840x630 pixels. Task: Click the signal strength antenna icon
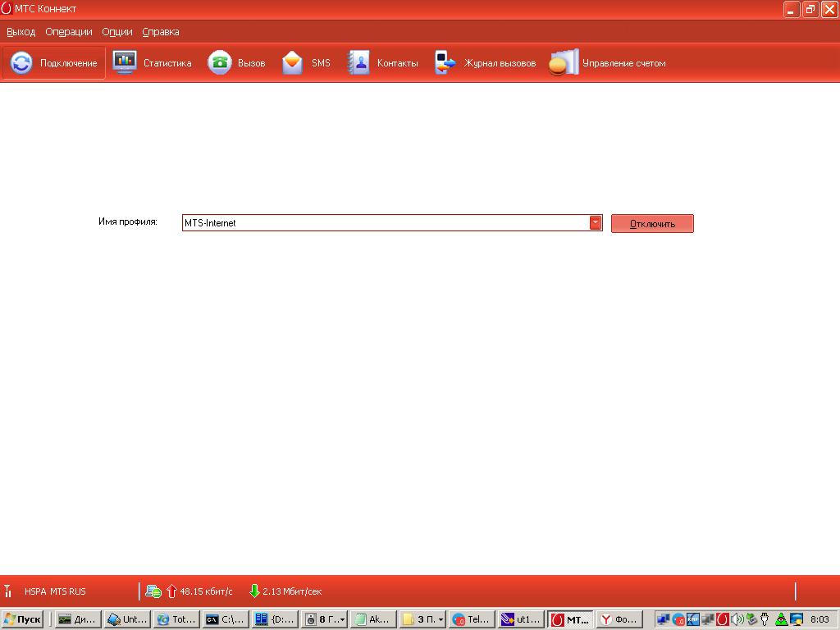pos(7,591)
